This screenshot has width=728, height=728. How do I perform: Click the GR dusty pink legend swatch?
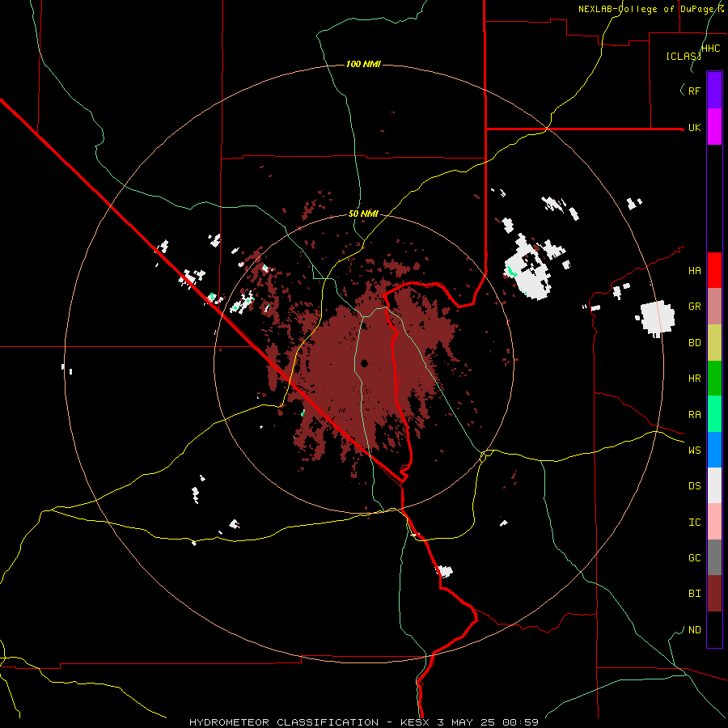714,306
